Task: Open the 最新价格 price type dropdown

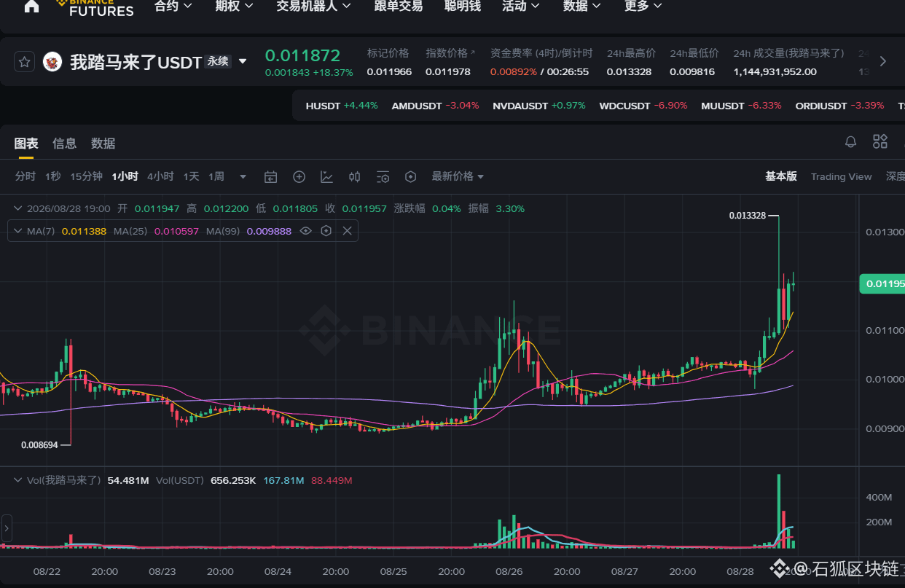Action: click(458, 176)
